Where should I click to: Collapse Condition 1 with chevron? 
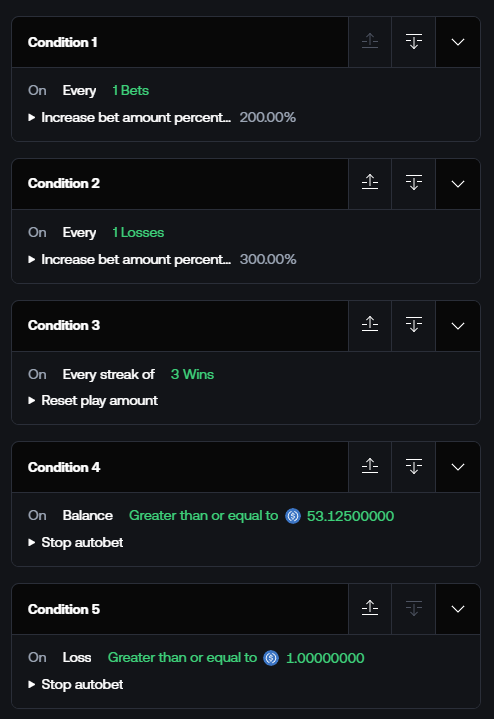pyautogui.click(x=458, y=42)
